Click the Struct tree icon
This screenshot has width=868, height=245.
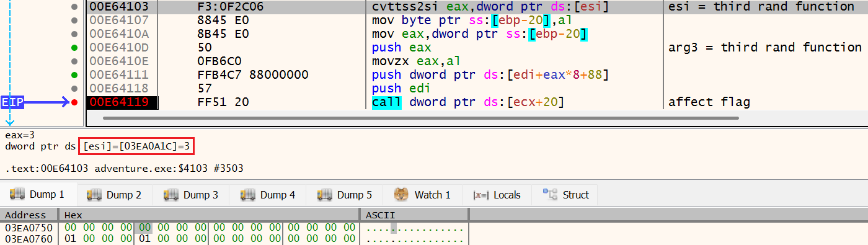[550, 194]
